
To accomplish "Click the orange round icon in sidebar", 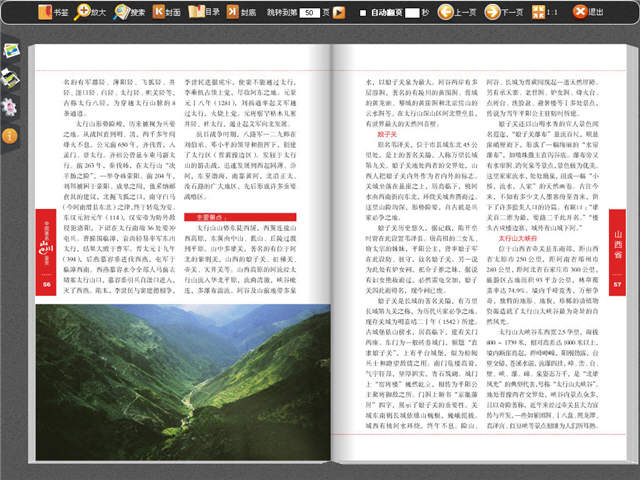I will 9,136.
